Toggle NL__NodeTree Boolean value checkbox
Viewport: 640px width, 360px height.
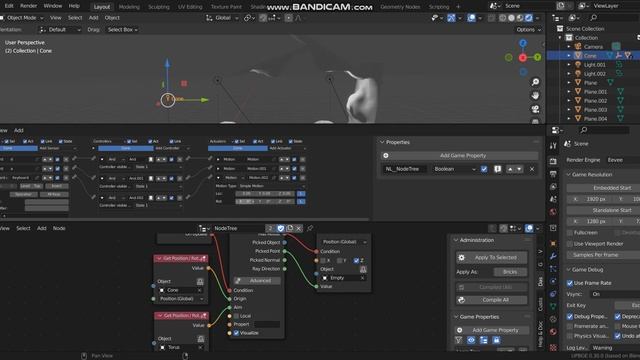(x=484, y=169)
